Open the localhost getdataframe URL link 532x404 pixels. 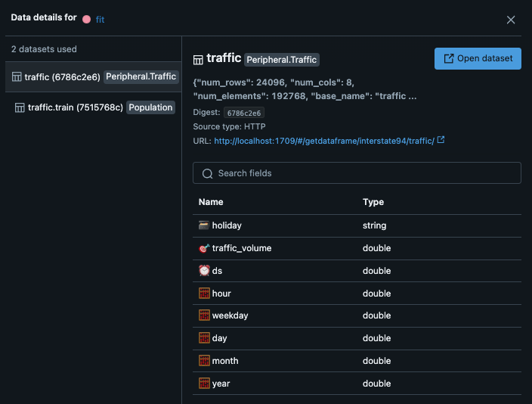pos(324,141)
